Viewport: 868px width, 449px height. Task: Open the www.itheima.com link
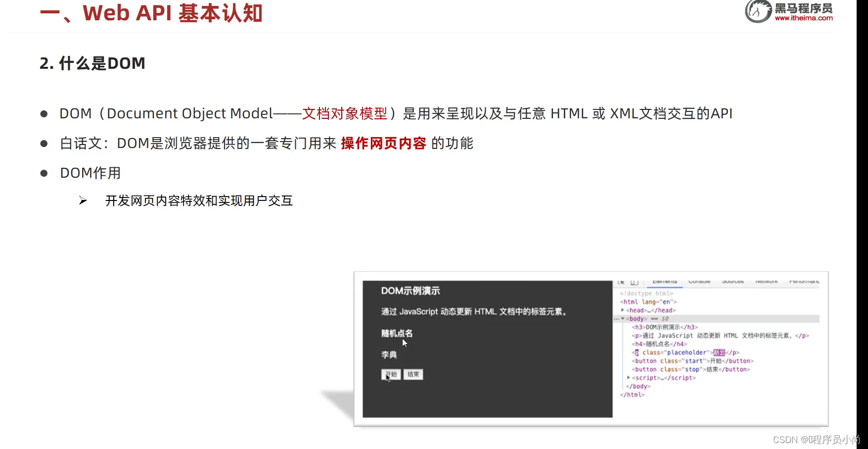pyautogui.click(x=804, y=19)
